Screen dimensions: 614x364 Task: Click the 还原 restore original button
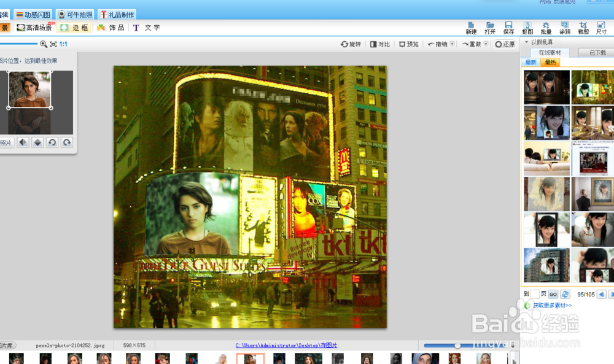(505, 44)
